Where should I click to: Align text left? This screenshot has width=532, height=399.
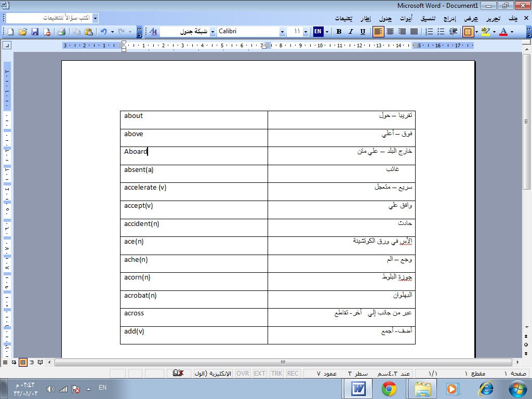tap(378, 32)
